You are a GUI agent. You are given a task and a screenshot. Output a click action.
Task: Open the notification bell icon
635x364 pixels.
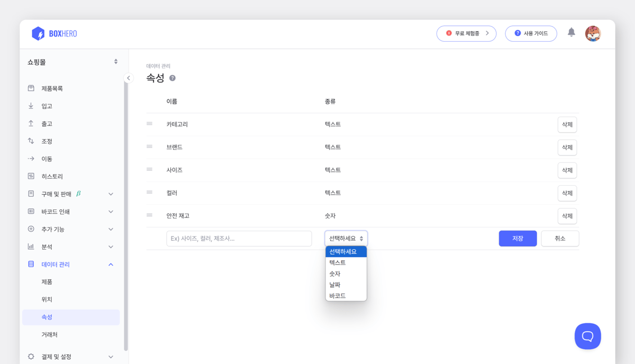[x=571, y=33]
